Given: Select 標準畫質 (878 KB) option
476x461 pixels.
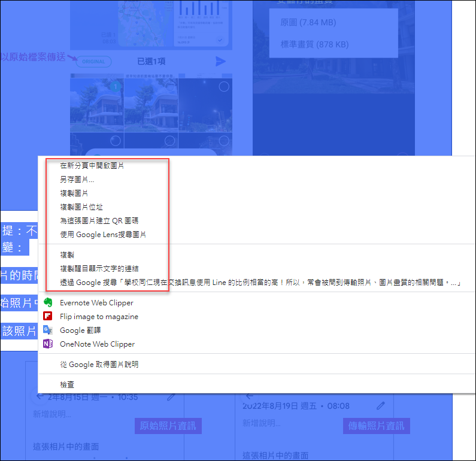Looking at the screenshot, I should (x=314, y=45).
